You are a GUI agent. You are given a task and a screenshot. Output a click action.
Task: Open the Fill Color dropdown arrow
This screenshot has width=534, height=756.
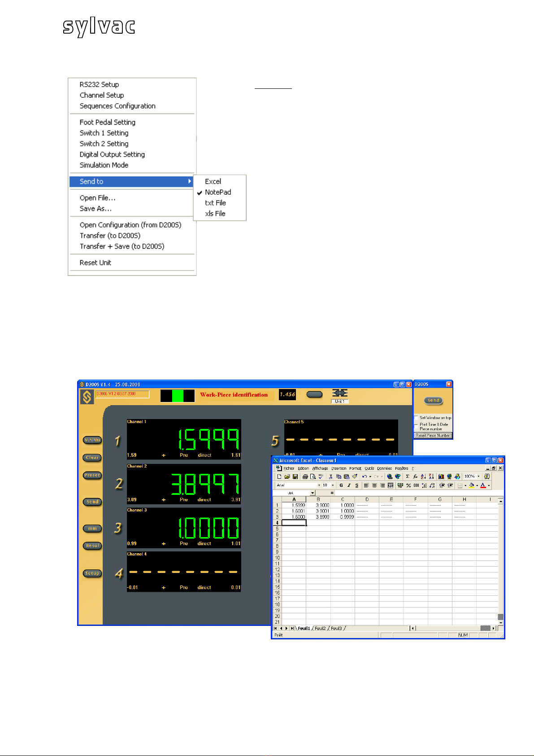coord(477,485)
